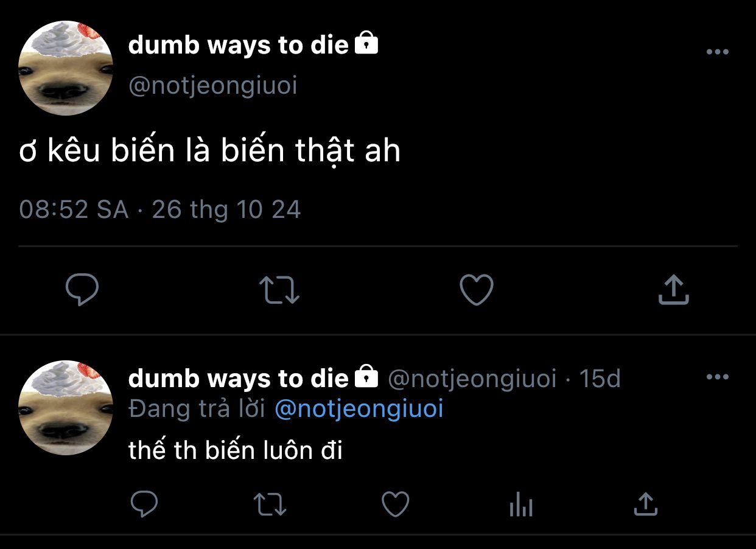The width and height of the screenshot is (756, 549).
Task: Click 'dumb ways to die' name on reply tweet
Action: 239,379
